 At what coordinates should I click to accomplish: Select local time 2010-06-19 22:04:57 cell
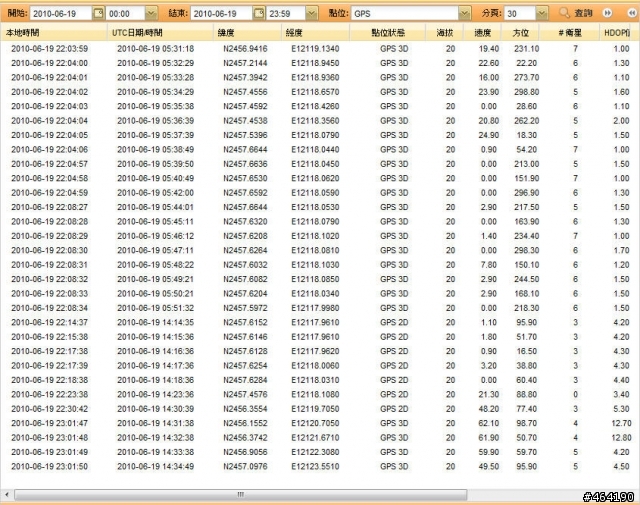[49, 164]
